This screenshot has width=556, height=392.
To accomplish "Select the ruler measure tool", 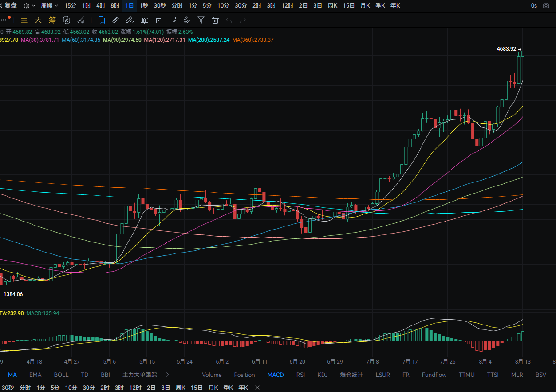I will (115, 20).
